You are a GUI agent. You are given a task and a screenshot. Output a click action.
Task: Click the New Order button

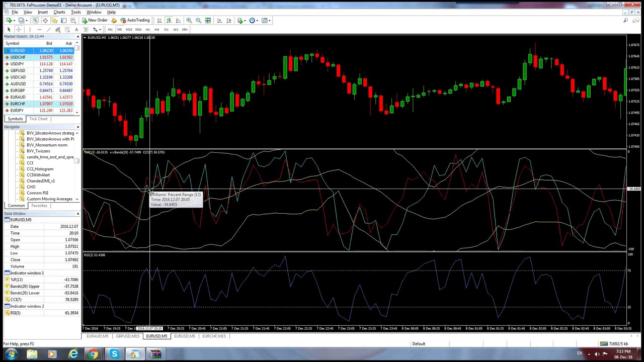coord(95,21)
